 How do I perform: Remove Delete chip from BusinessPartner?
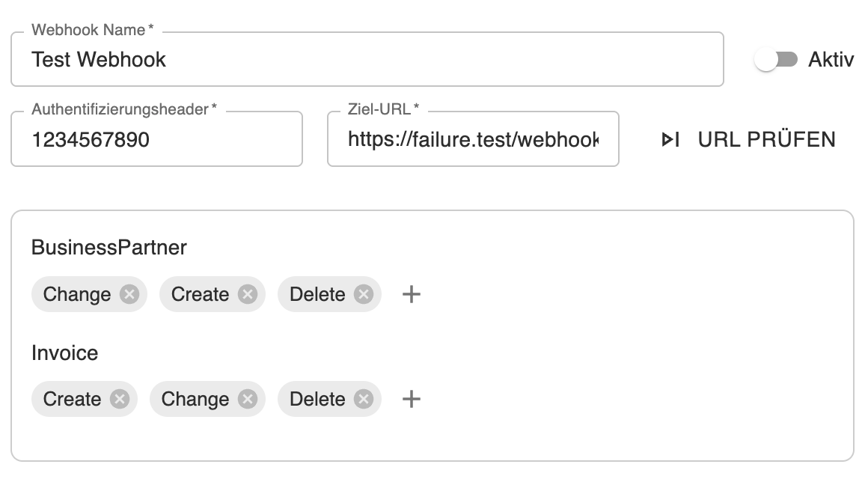[364, 294]
